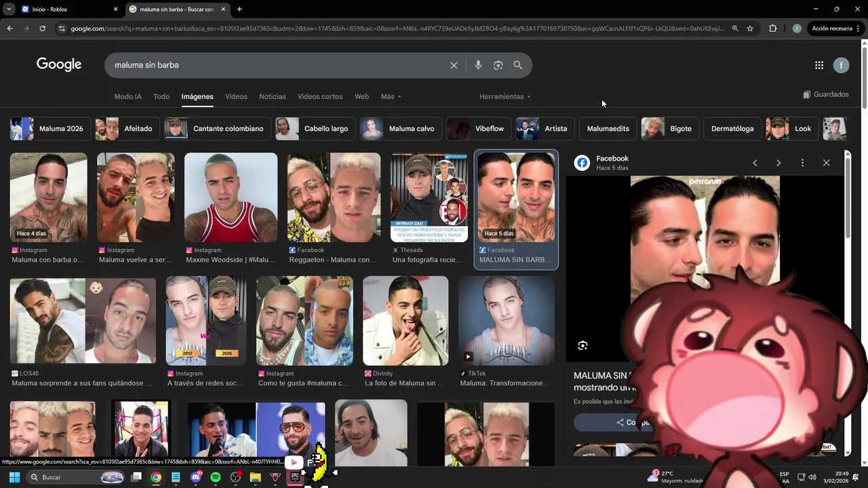Screen dimensions: 868x488
Task: Filter by Maluma calvo chip
Action: (401, 129)
